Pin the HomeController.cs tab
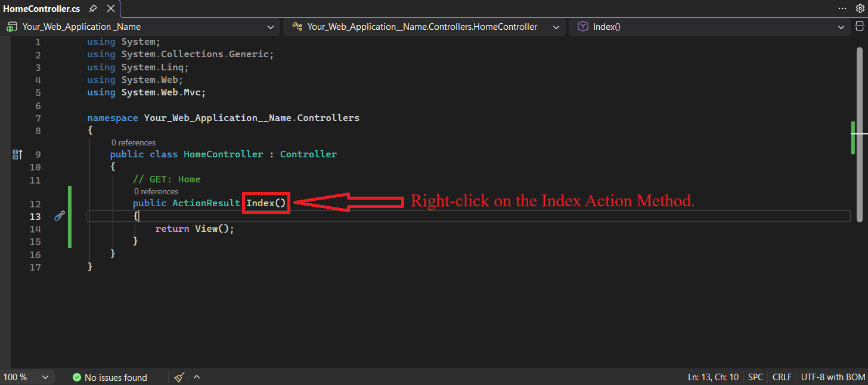Viewport: 868px width, 385px height. tap(92, 9)
